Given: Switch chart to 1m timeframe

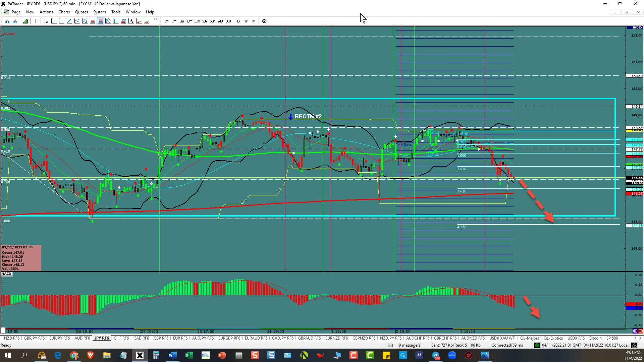Looking at the screenshot, I should click(x=166, y=21).
